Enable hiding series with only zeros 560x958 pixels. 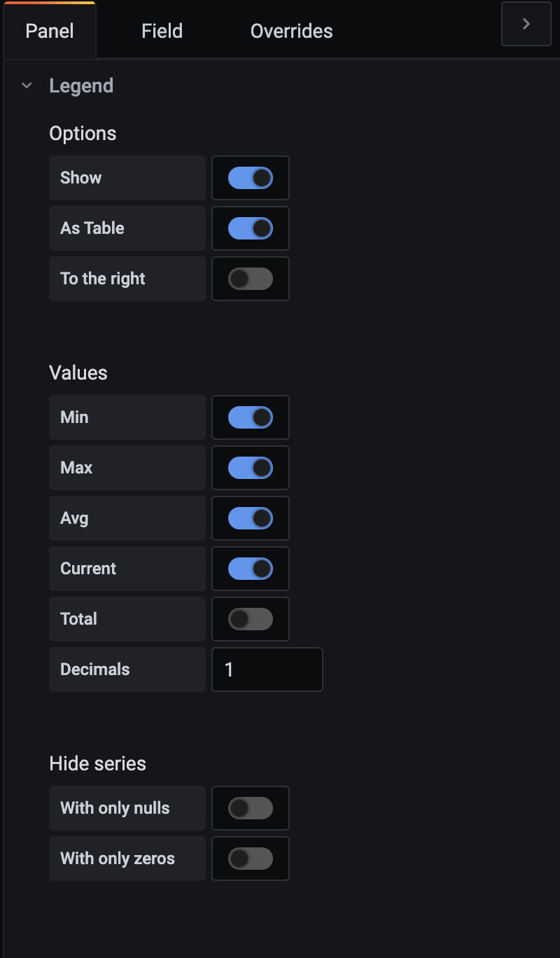pos(250,859)
